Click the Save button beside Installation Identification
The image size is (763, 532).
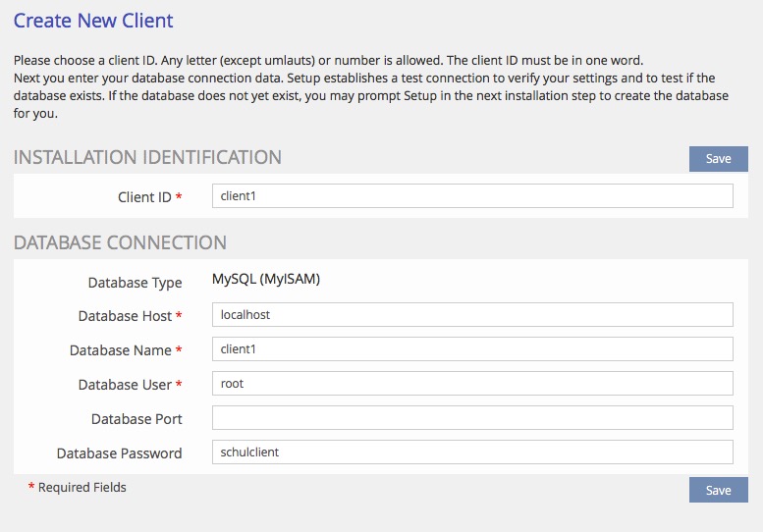point(718,159)
